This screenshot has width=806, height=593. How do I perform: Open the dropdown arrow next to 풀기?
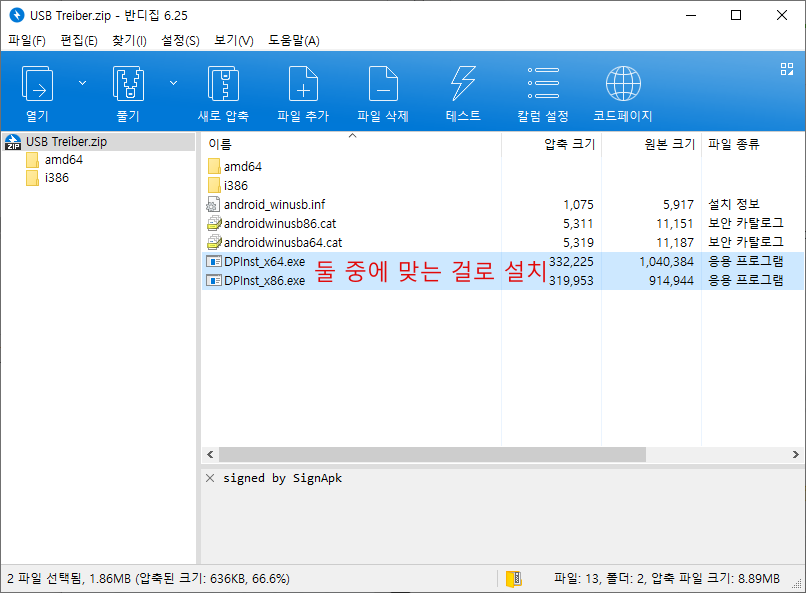(x=174, y=83)
